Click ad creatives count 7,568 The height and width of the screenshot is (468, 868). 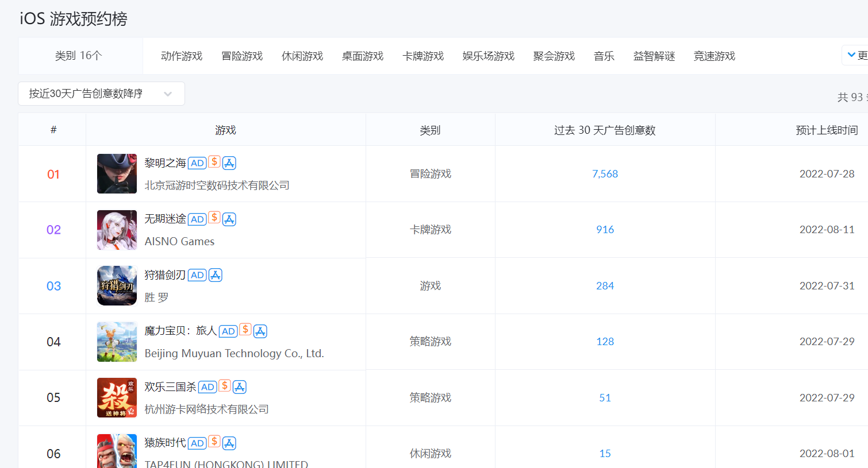pos(605,174)
